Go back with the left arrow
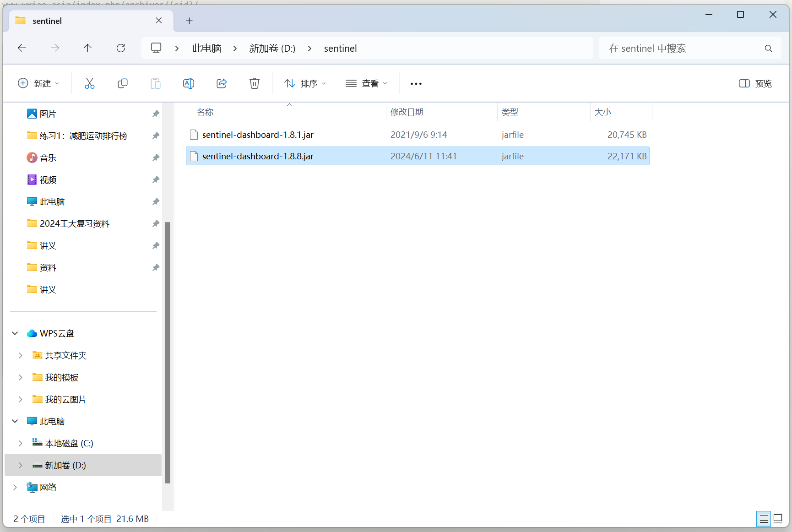 click(22, 48)
